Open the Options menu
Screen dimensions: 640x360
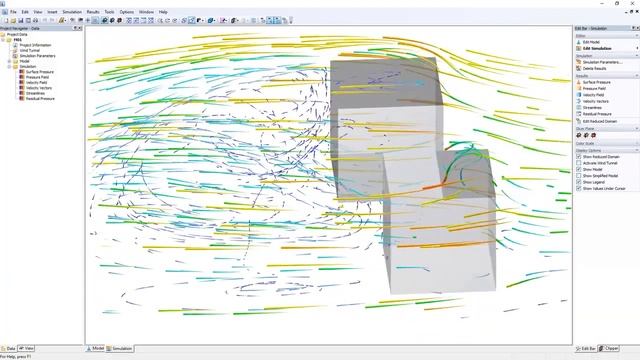pyautogui.click(x=127, y=12)
